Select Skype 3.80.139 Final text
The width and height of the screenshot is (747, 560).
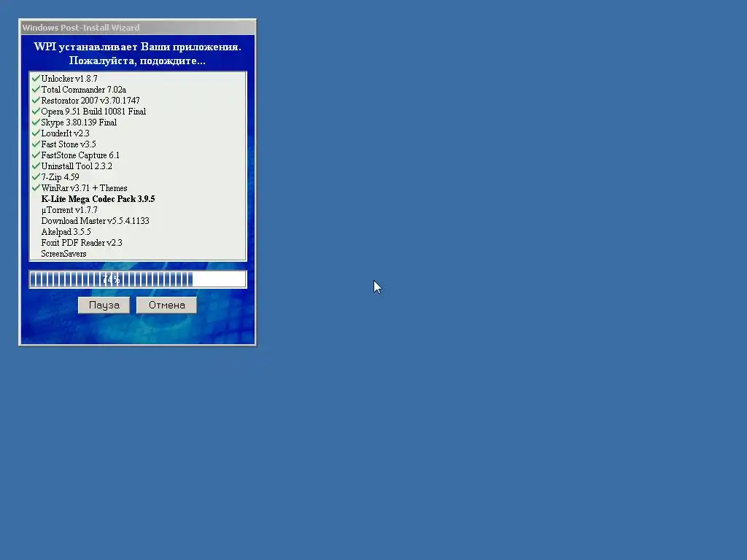click(79, 122)
